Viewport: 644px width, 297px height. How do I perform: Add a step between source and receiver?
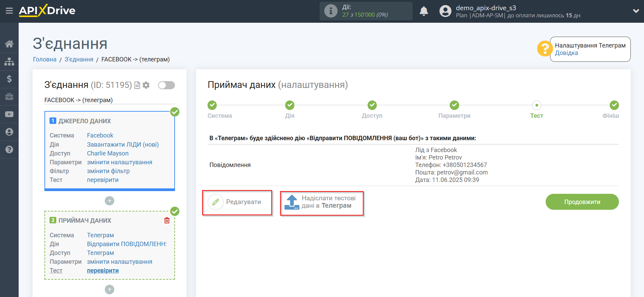[x=110, y=201]
